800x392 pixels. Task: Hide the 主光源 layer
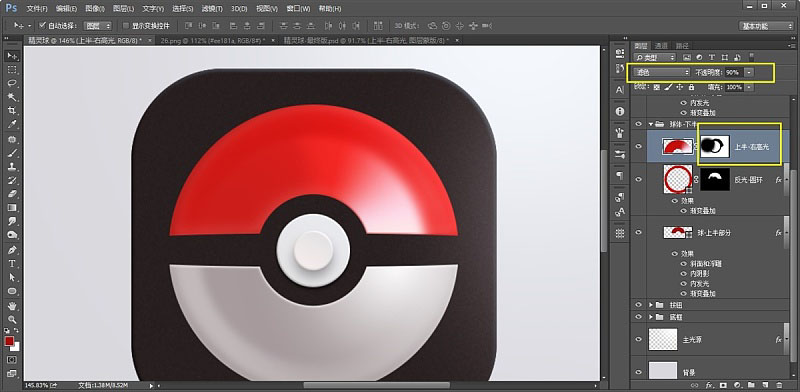coord(638,339)
